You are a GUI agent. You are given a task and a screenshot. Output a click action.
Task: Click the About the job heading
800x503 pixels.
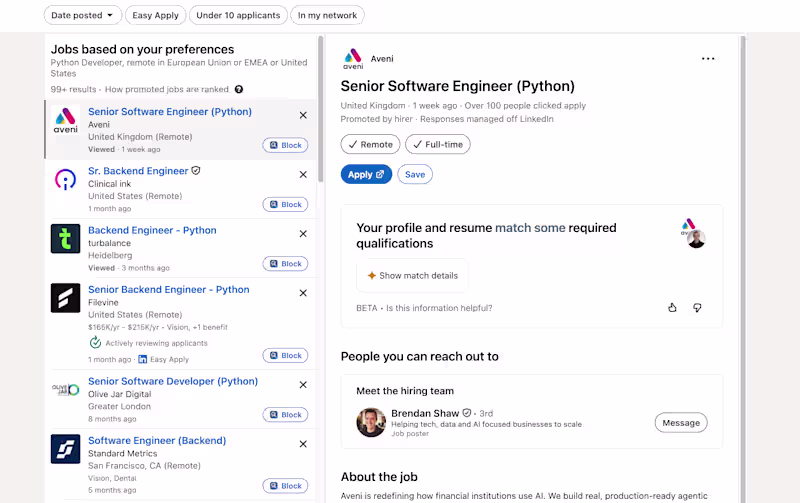[379, 477]
